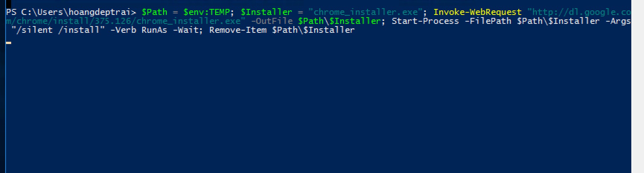This screenshot has width=644, height=173.
Task: Click the -OutFile parameter
Action: click(x=272, y=21)
